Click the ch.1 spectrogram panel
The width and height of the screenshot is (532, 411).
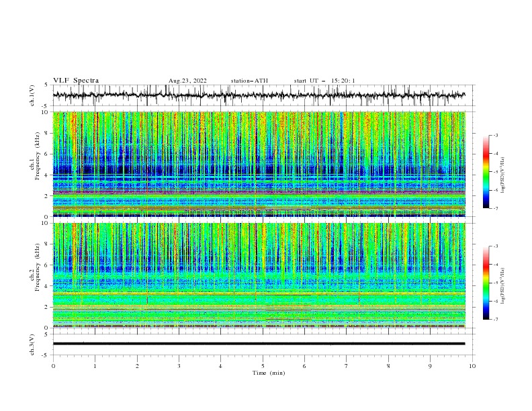(259, 164)
